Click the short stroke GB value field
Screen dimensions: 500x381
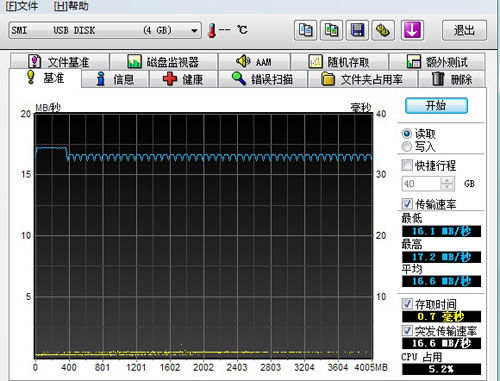(x=422, y=184)
